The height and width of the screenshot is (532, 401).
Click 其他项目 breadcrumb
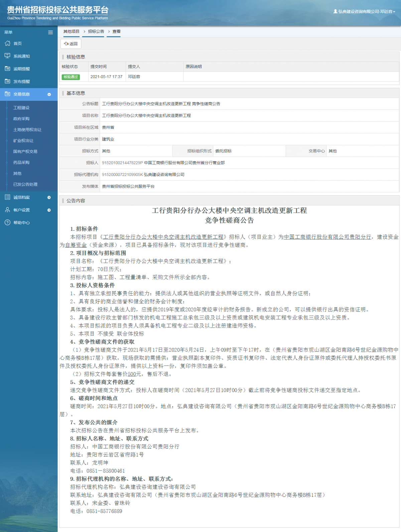coord(72,31)
